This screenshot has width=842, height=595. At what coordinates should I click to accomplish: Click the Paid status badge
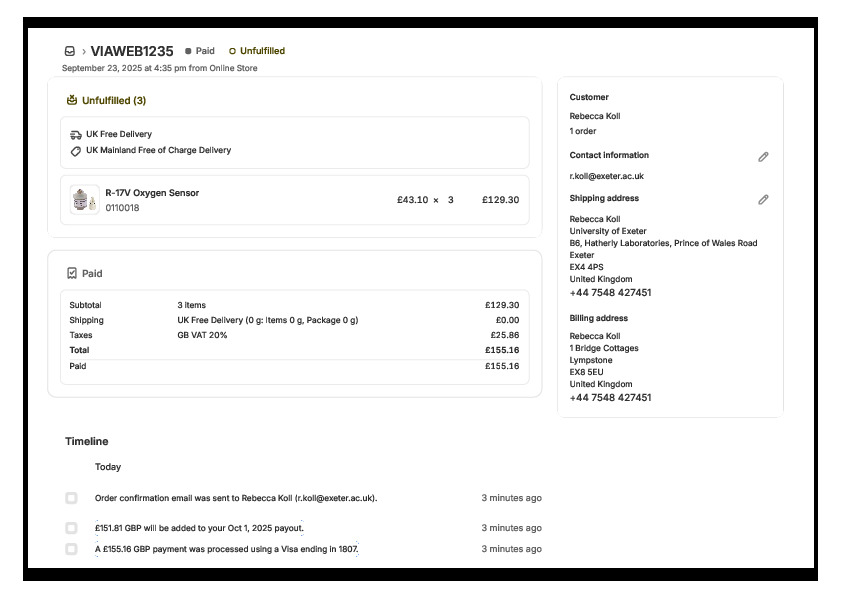tap(200, 51)
